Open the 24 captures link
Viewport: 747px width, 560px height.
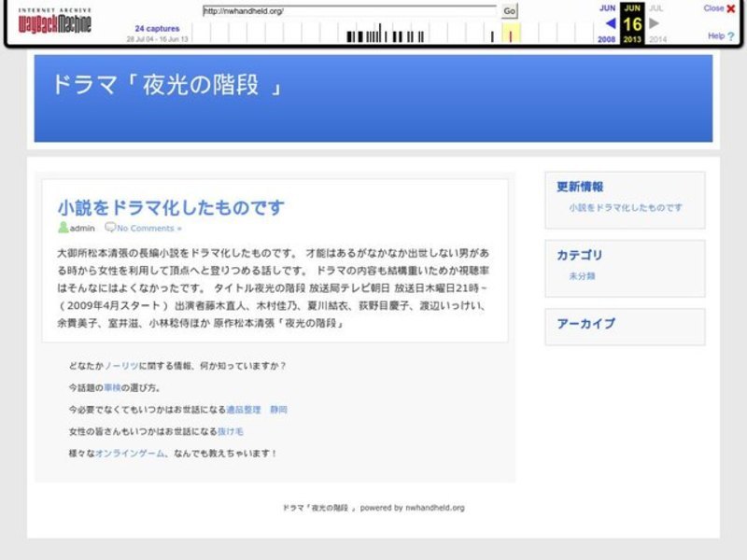(x=157, y=29)
